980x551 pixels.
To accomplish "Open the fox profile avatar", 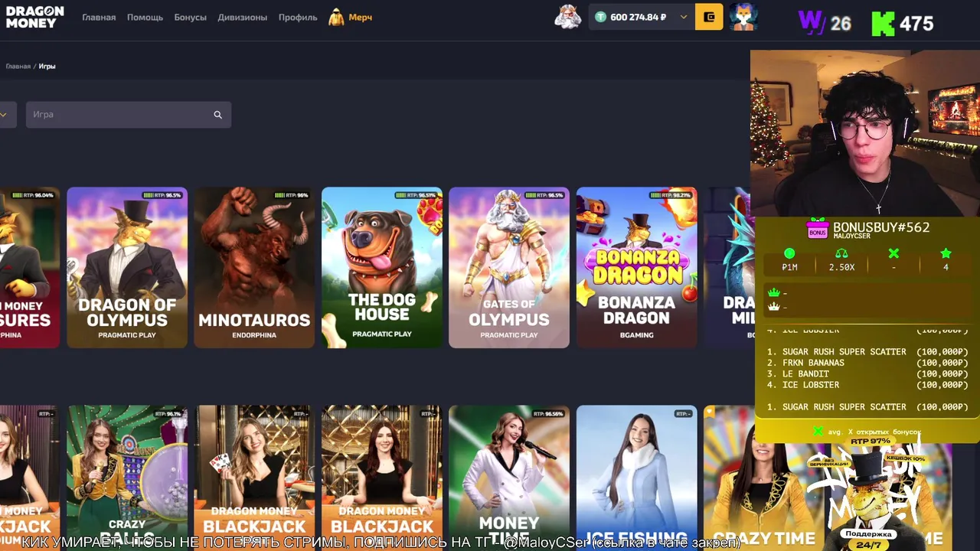I will 743,17.
